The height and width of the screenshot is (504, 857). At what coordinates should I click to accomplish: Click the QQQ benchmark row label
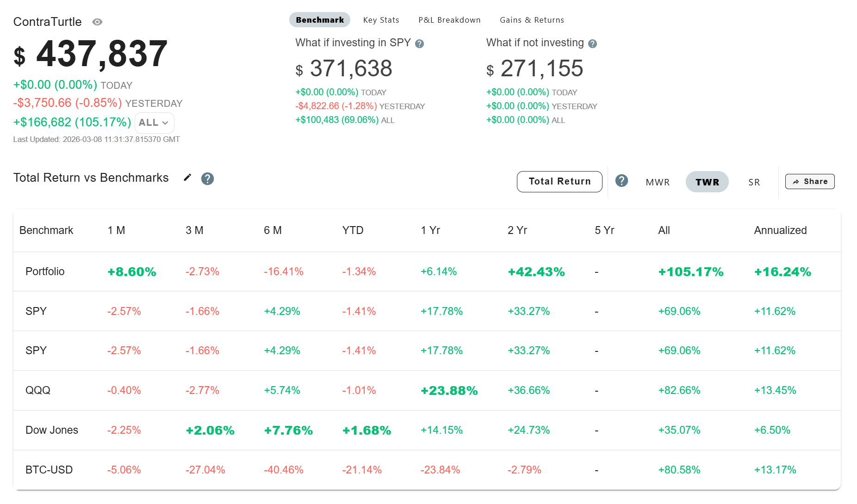click(38, 390)
